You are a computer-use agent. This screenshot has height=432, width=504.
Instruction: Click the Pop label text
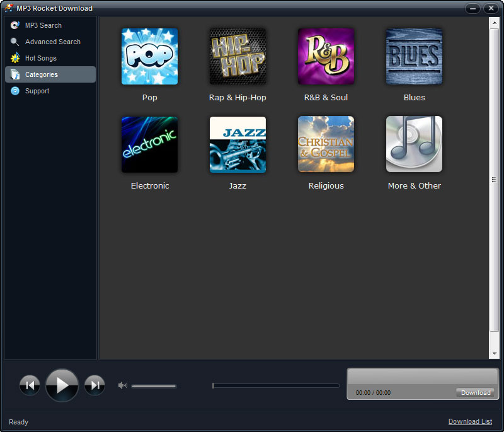point(149,98)
